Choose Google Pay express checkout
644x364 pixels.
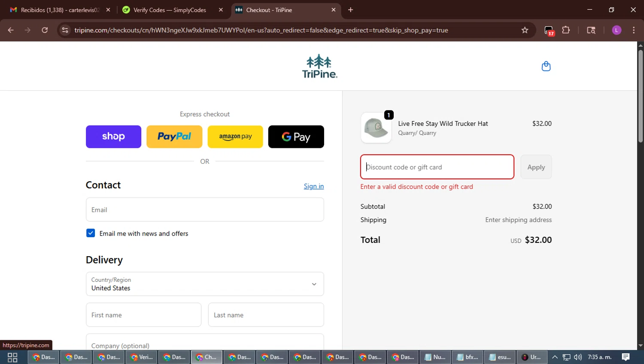point(296,137)
